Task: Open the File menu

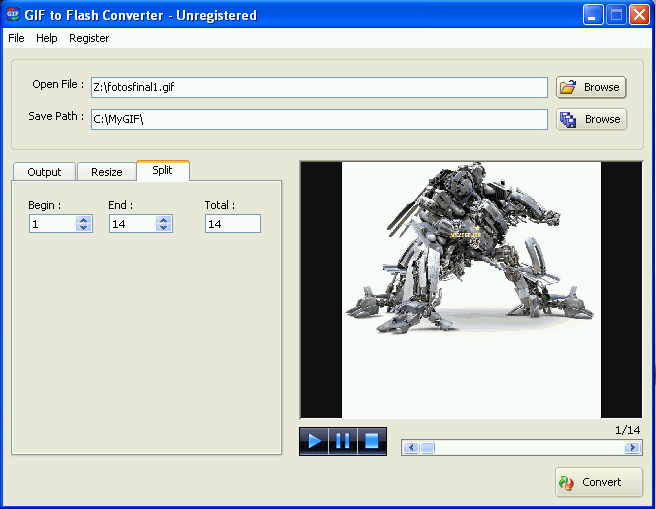Action: point(16,38)
